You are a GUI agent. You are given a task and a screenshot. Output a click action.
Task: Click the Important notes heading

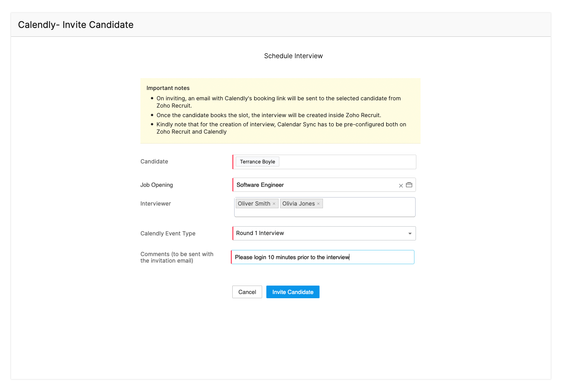(x=168, y=88)
